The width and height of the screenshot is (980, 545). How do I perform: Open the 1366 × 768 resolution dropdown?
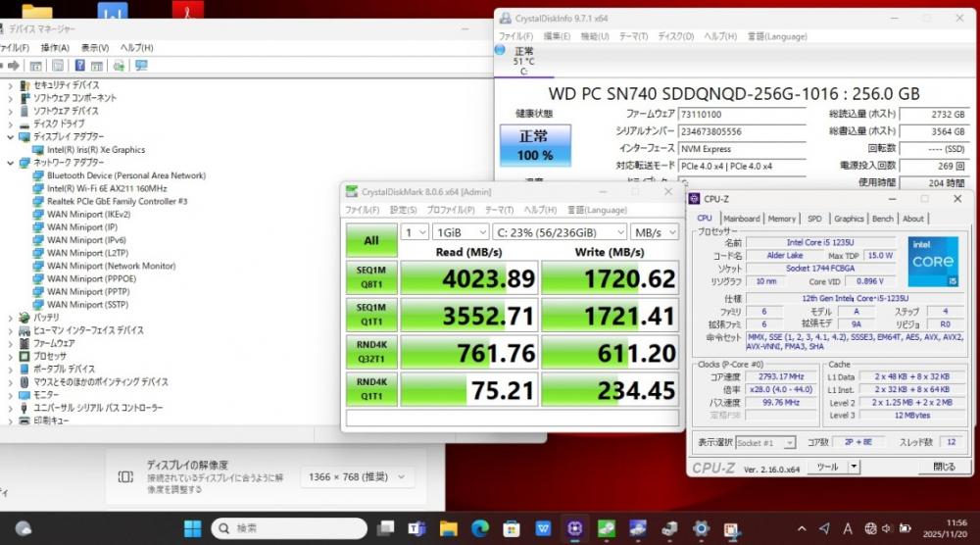(357, 476)
